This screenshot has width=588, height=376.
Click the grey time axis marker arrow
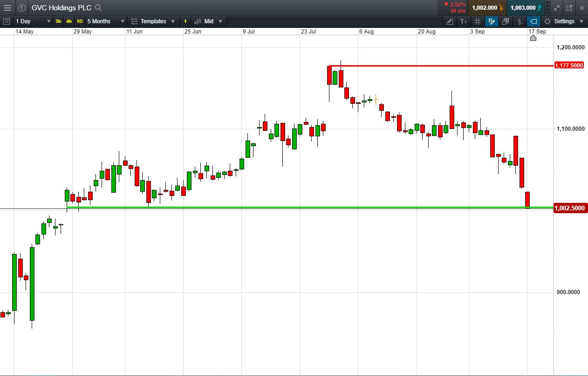(533, 38)
